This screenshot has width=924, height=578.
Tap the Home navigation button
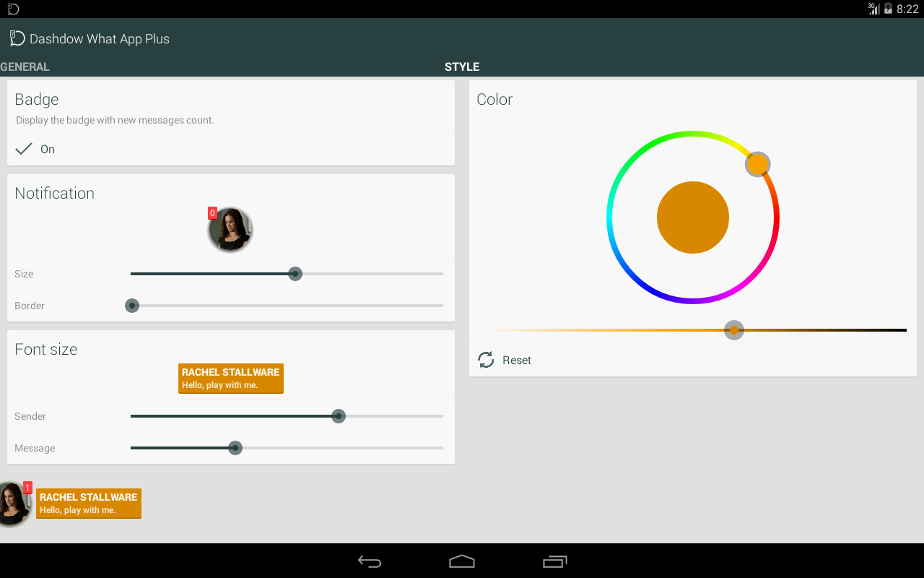coord(461,561)
